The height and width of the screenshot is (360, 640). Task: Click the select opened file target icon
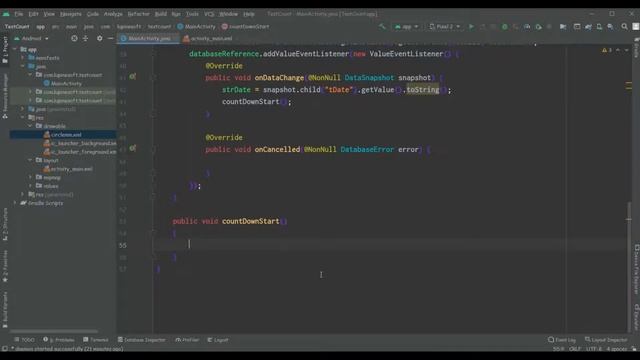pos(74,38)
